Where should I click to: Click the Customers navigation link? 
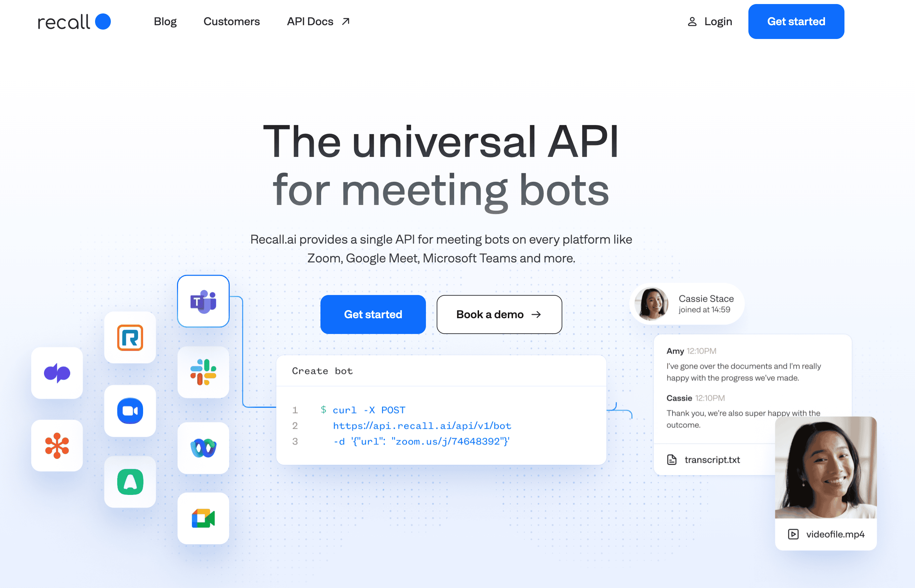231,22
